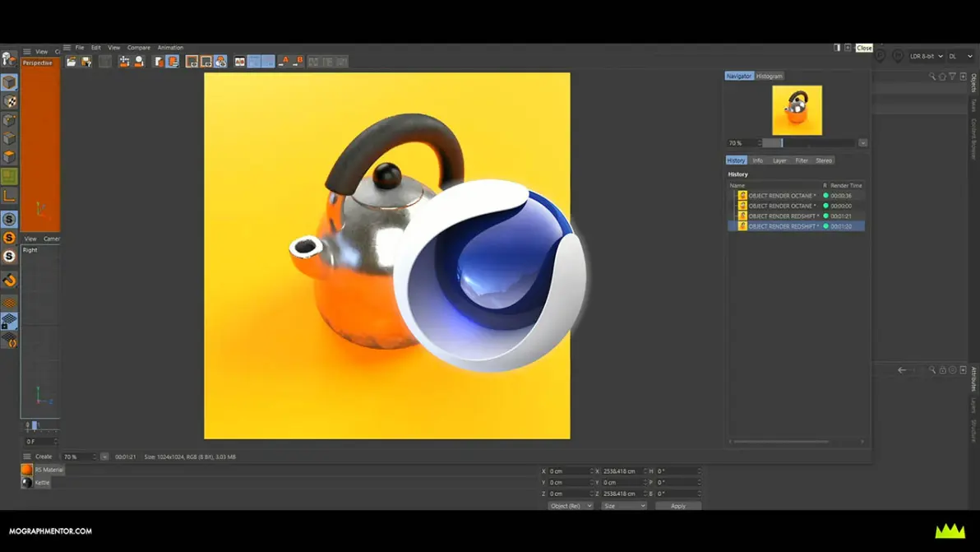
Task: Toggle the highlighted right compare difference icon
Action: 269,61
